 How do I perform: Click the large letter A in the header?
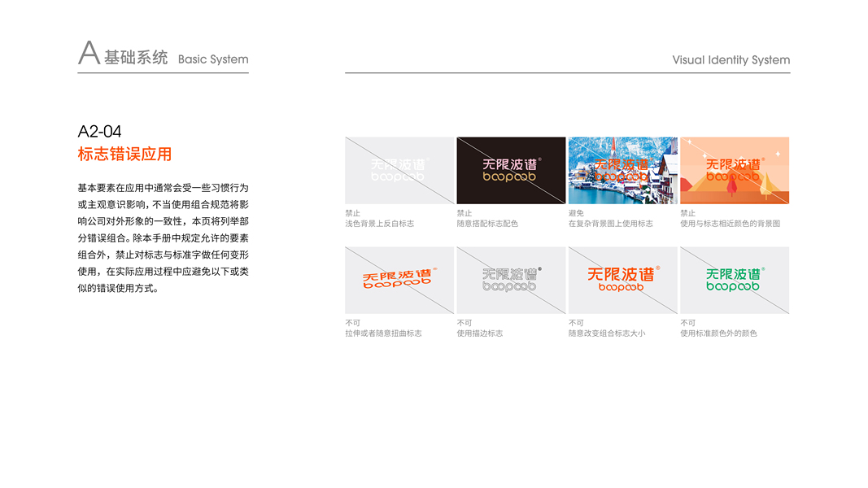pyautogui.click(x=89, y=53)
